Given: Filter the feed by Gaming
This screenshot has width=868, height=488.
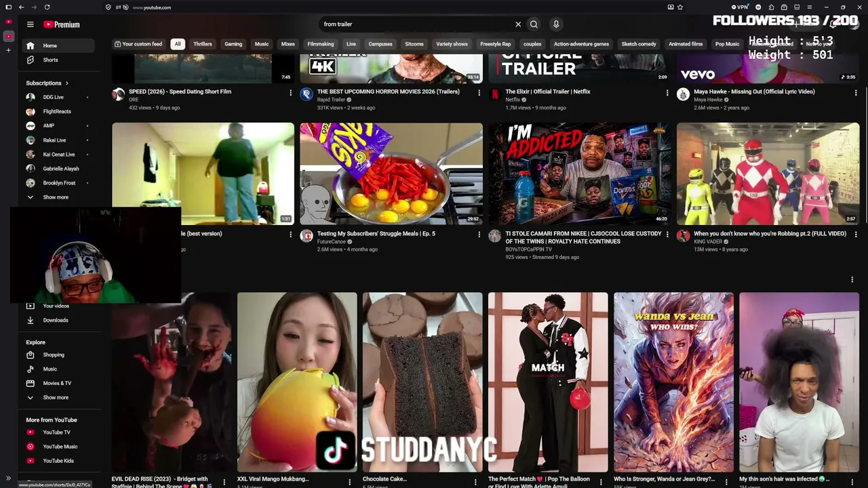Looking at the screenshot, I should click(x=233, y=44).
